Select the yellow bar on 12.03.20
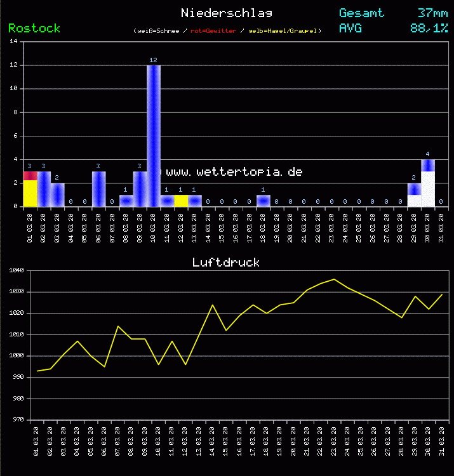Viewport: 454px width, 476px height. tap(181, 201)
